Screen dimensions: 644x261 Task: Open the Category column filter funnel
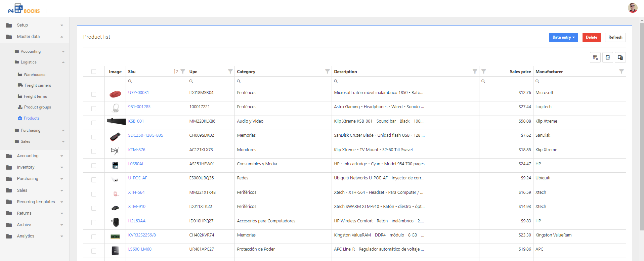click(327, 72)
